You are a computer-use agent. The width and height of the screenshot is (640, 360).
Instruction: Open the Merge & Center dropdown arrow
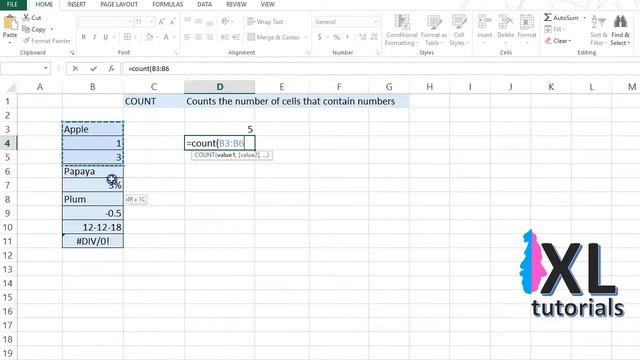click(x=306, y=37)
